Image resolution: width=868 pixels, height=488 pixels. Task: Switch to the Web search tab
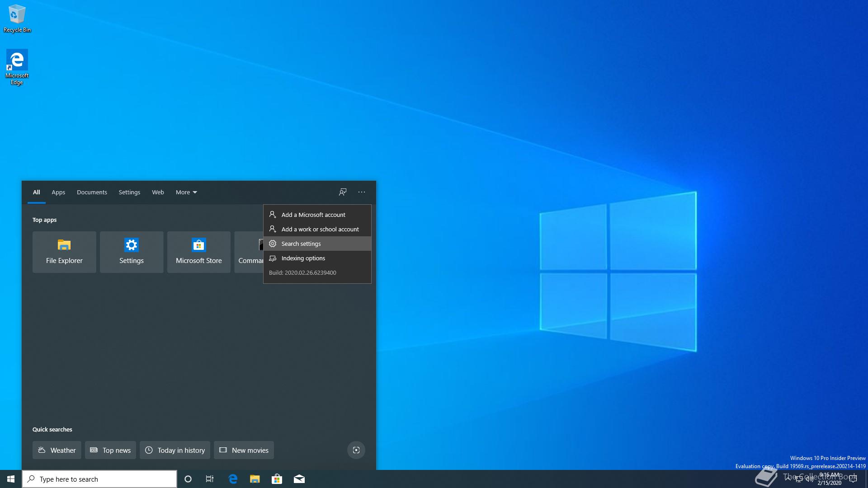(x=158, y=192)
